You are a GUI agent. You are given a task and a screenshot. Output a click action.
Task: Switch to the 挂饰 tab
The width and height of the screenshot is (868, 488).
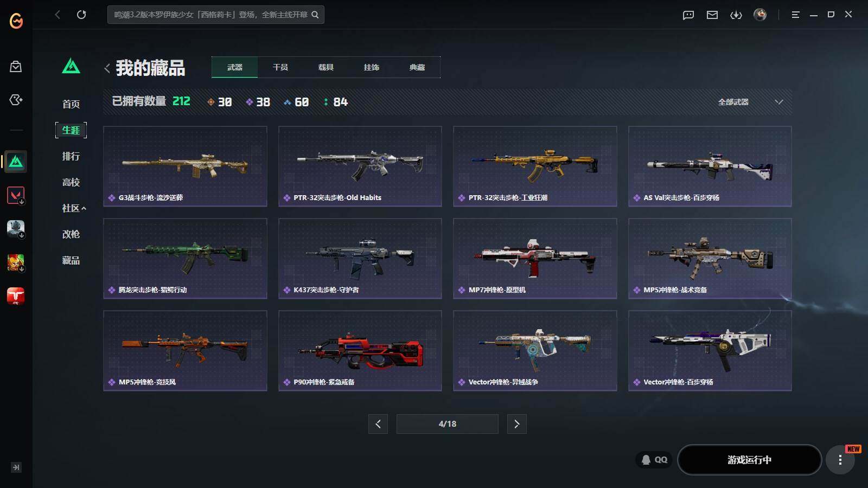(372, 67)
